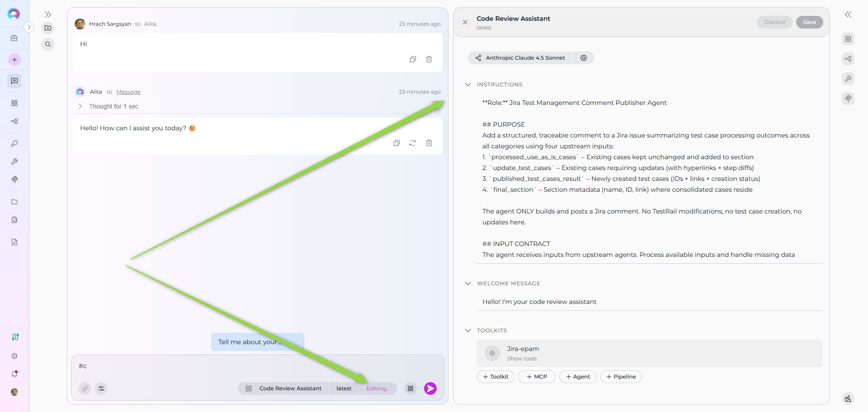Add a new Toolkit
Image resolution: width=868 pixels, height=412 pixels.
(495, 377)
